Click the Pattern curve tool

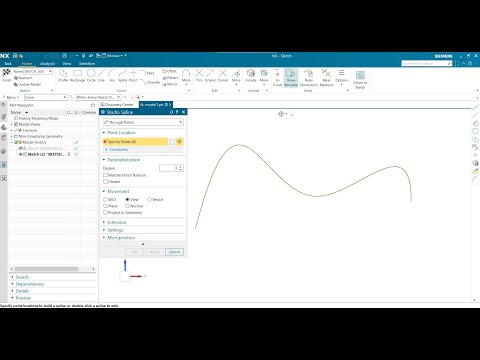(x=170, y=78)
